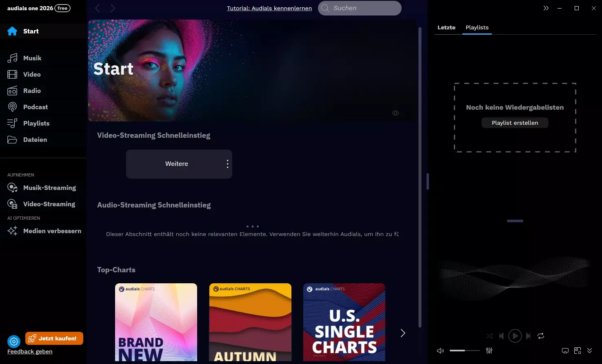Start playback with the play button
Image resolution: width=602 pixels, height=364 pixels.
[x=515, y=336]
